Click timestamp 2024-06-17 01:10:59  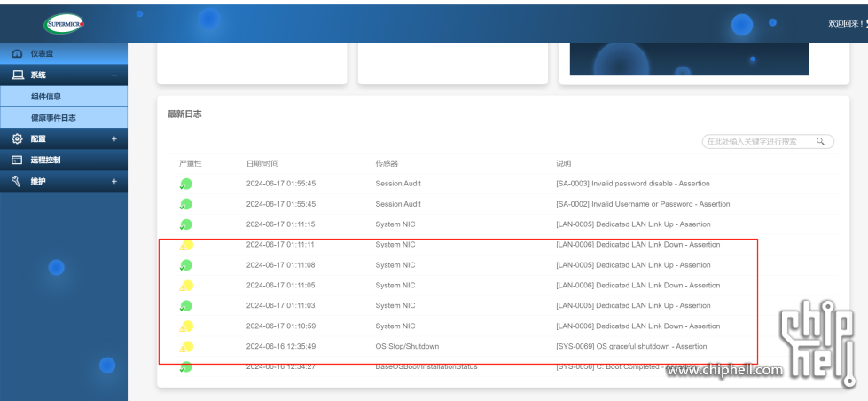pyautogui.click(x=281, y=326)
